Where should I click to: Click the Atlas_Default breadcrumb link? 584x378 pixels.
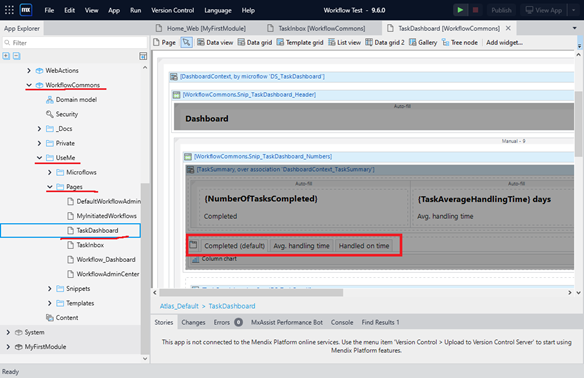(179, 306)
